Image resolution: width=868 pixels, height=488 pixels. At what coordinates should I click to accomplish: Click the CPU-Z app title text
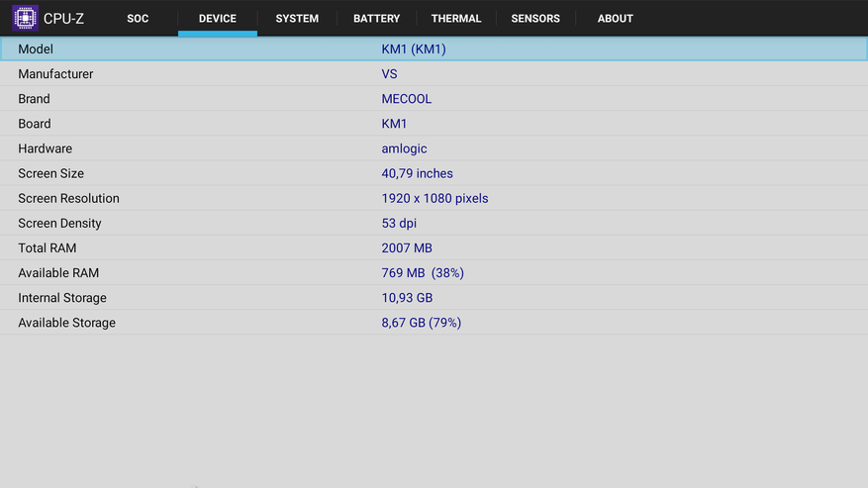click(63, 19)
